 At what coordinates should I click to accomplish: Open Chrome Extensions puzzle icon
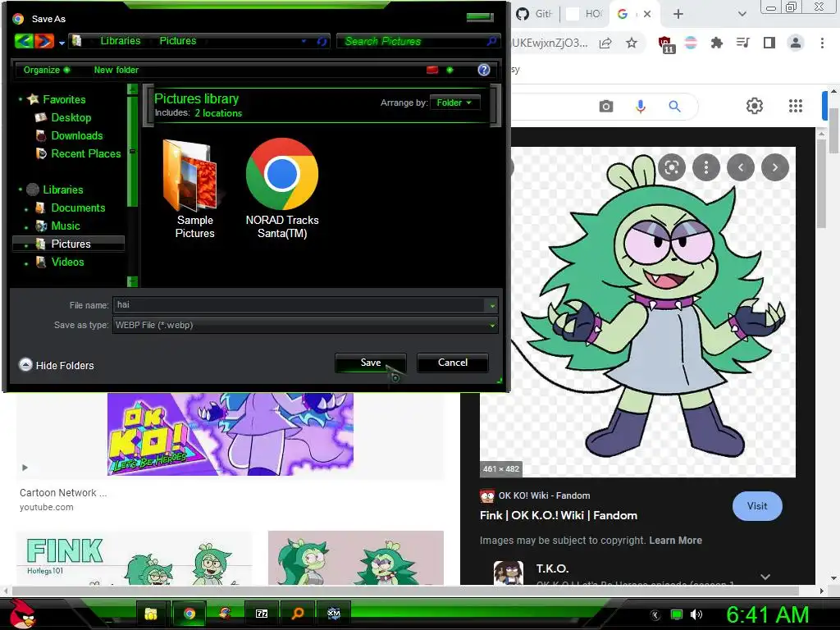click(x=717, y=43)
